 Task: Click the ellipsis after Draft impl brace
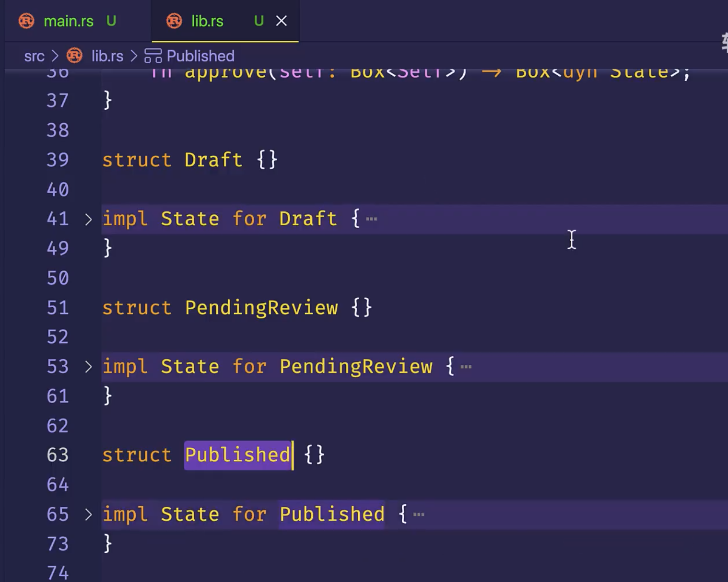(x=372, y=220)
